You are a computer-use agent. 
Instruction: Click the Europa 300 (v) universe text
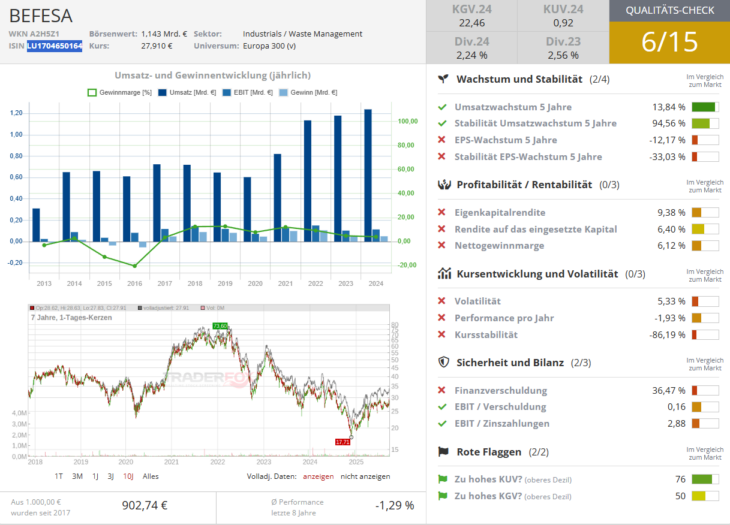pos(269,46)
